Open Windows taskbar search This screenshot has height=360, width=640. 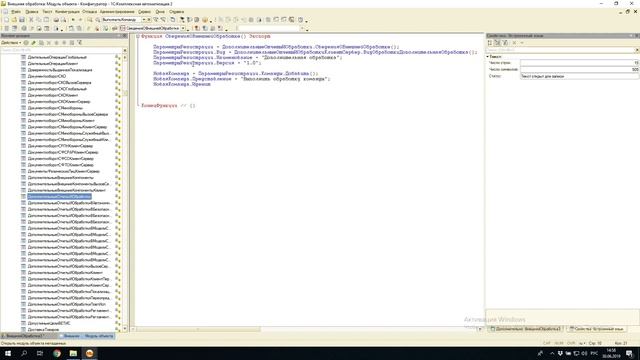tap(24, 353)
